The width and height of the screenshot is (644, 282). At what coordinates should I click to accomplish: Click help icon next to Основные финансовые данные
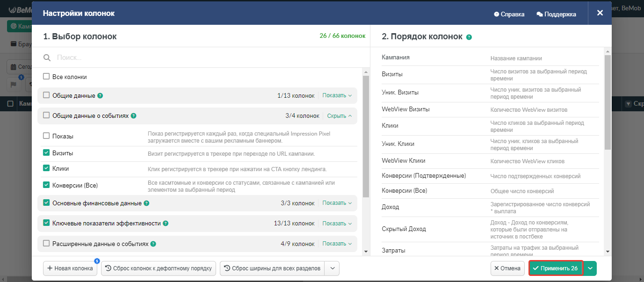tap(146, 203)
